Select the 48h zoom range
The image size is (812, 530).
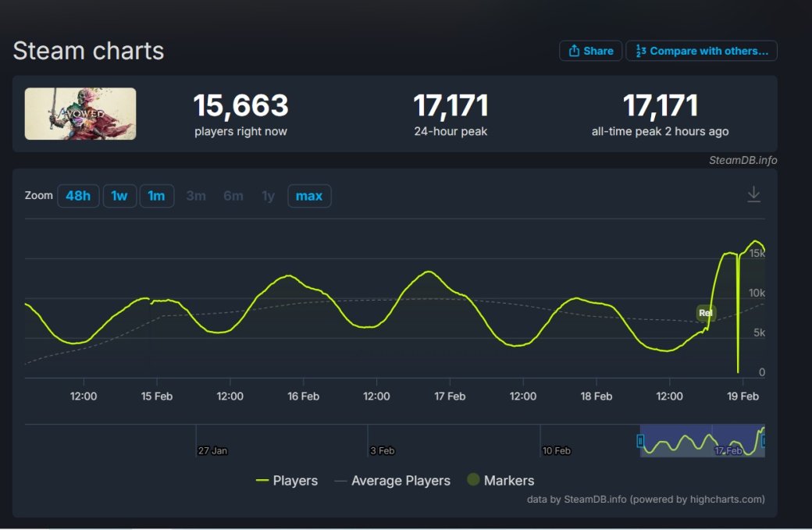point(78,196)
